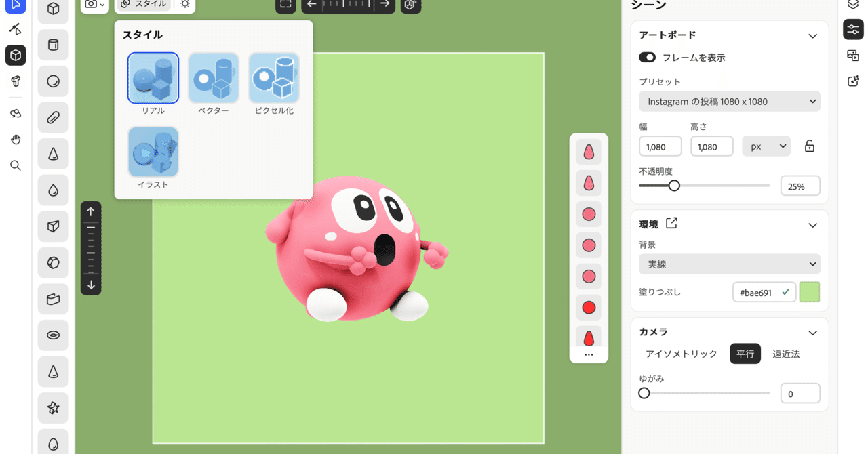The width and height of the screenshot is (868, 454).
Task: Click the right arrow of view rotation
Action: [384, 4]
